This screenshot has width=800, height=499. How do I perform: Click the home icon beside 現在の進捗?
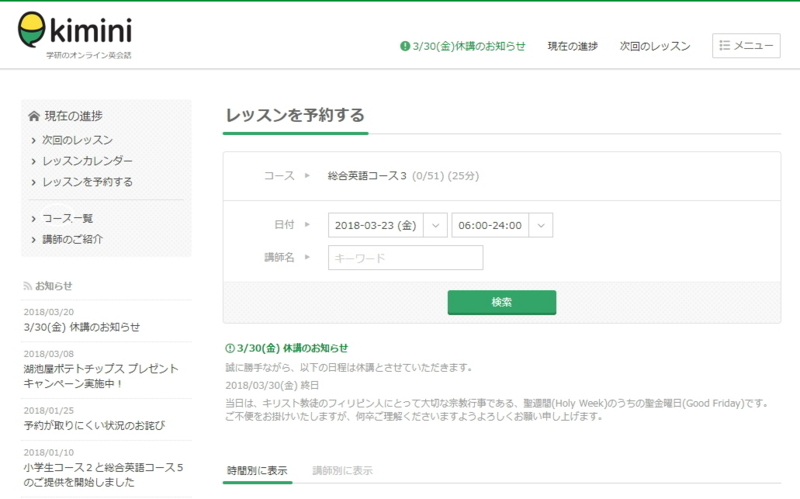34,116
